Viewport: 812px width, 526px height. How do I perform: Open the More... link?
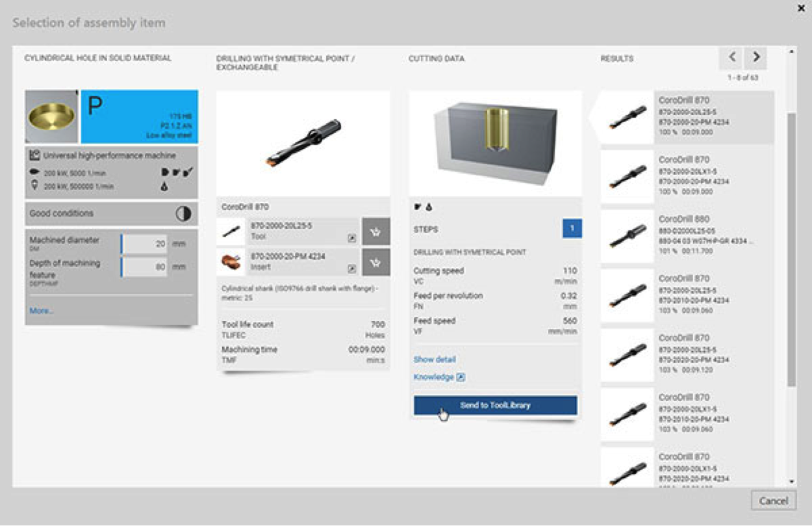(42, 311)
